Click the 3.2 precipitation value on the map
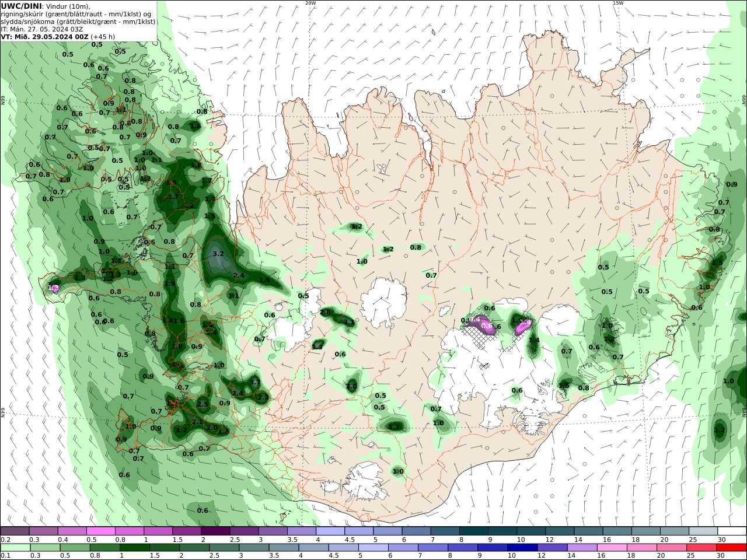The height and width of the screenshot is (560, 747). coord(219,254)
